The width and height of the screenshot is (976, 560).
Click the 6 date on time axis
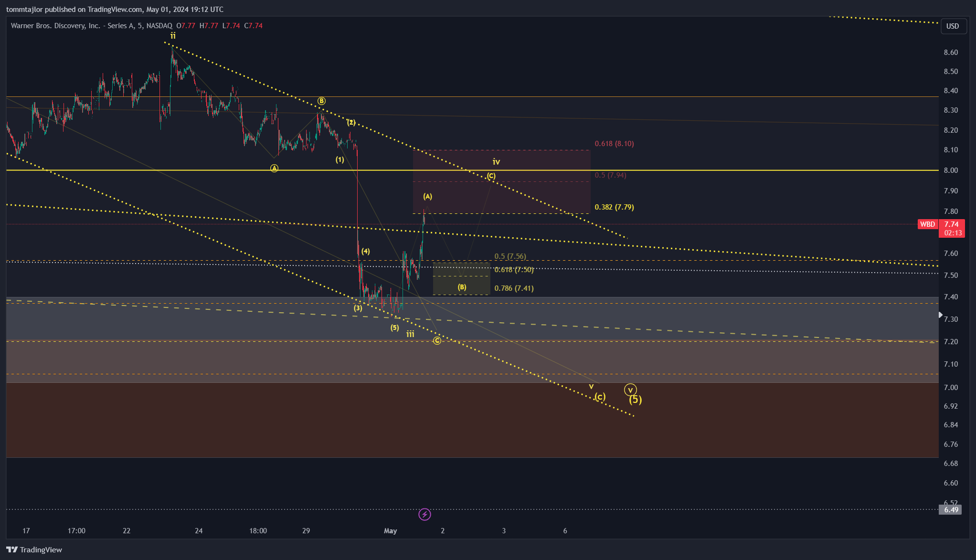tap(565, 530)
